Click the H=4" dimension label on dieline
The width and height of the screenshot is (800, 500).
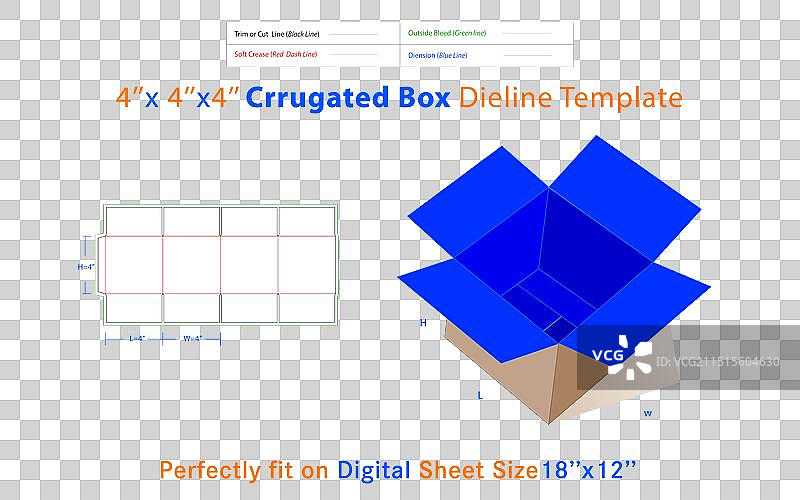tap(86, 266)
